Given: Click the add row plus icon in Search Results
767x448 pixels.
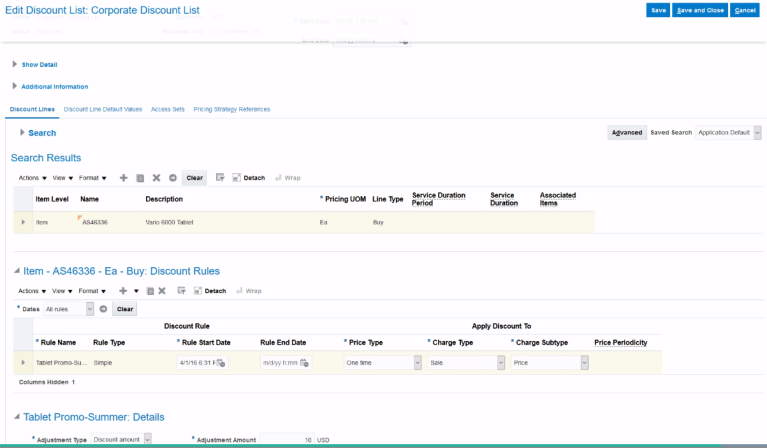Looking at the screenshot, I should tap(124, 178).
